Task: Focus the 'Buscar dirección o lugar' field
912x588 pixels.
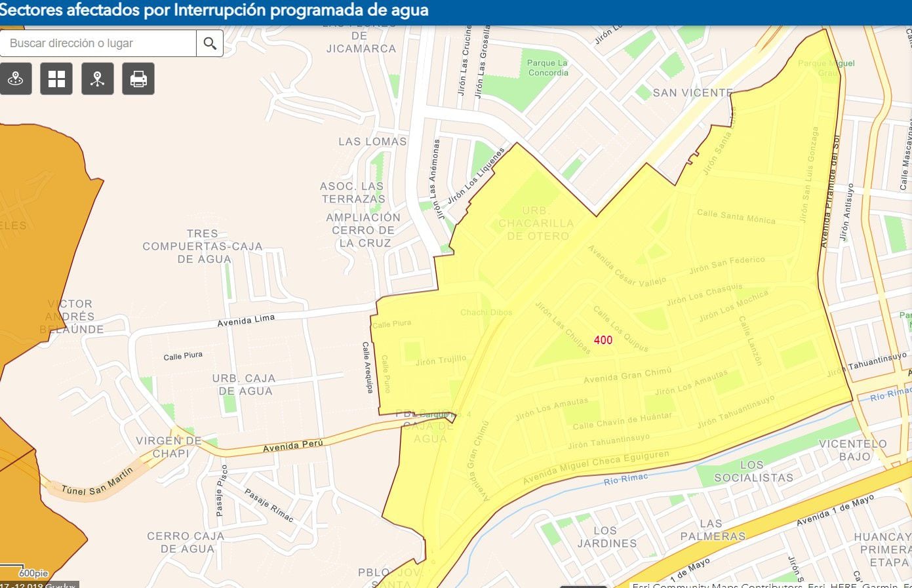Action: pos(98,43)
